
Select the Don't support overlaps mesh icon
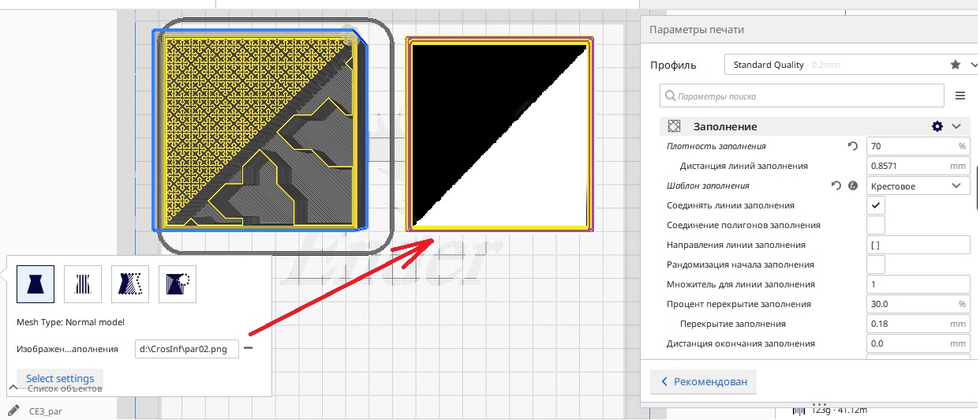(178, 283)
